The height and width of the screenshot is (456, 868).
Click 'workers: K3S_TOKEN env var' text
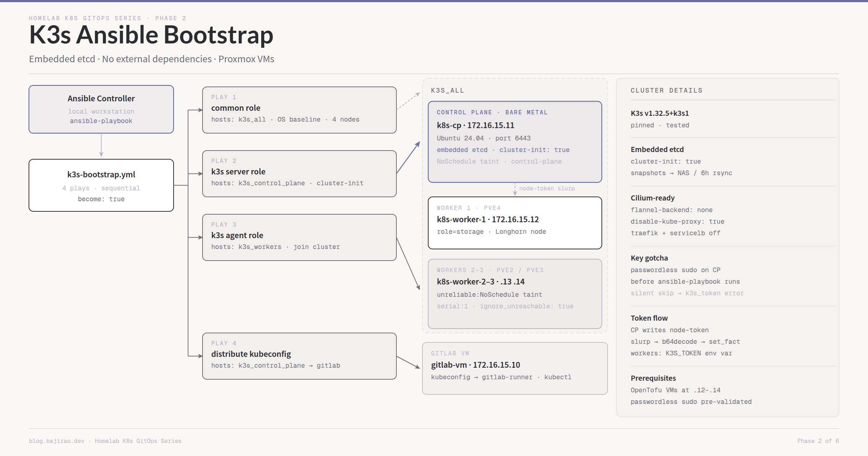tap(681, 353)
